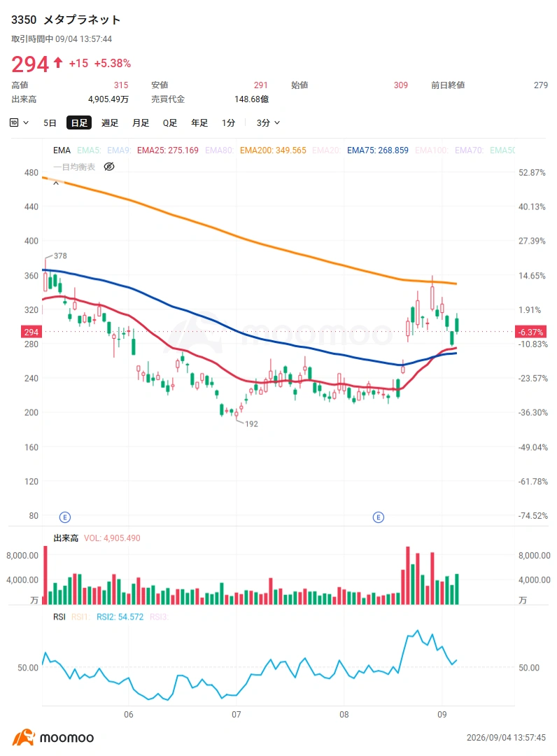This screenshot has height=756, width=557.
Task: Click the 294 current price tag on axis
Action: point(31,332)
